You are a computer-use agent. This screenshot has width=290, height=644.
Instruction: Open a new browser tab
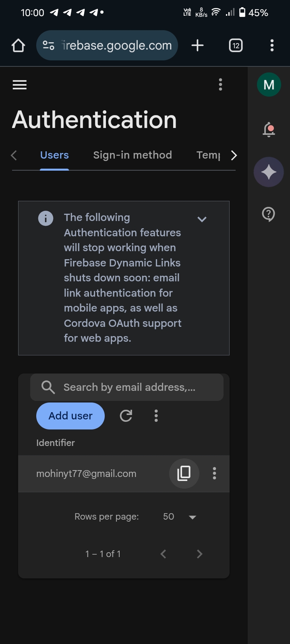[x=197, y=45]
